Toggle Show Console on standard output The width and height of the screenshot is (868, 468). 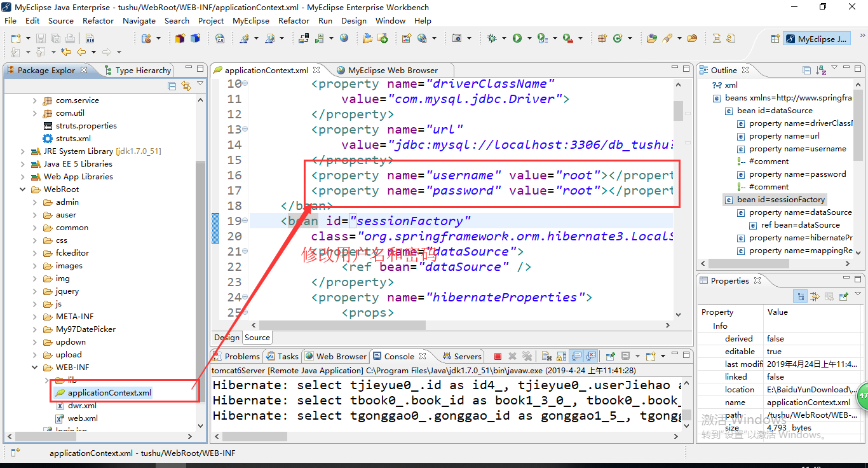point(576,356)
